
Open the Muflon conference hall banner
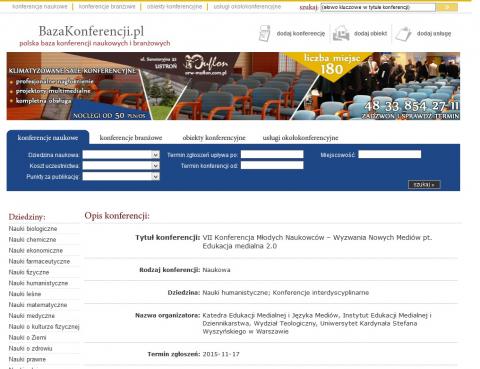point(233,86)
